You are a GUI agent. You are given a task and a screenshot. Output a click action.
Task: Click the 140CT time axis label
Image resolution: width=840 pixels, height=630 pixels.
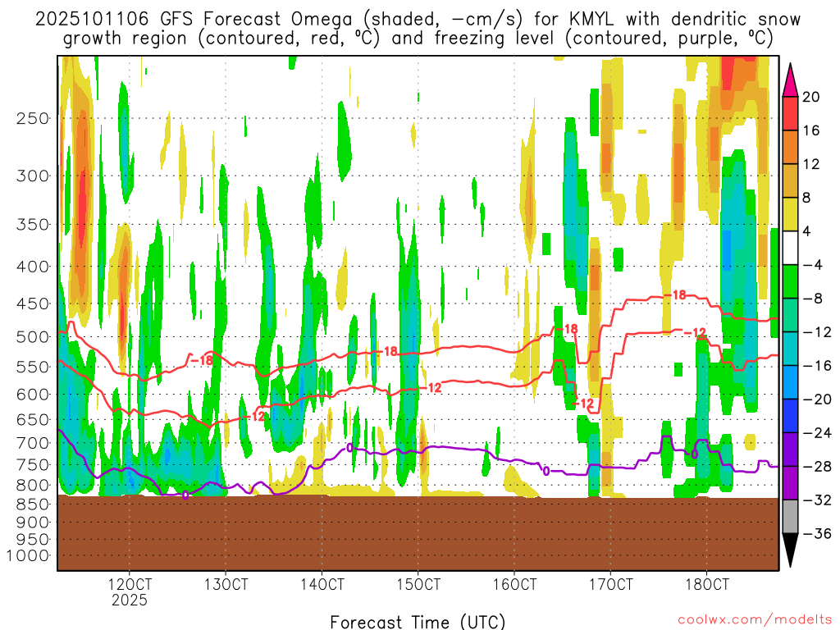pyautogui.click(x=322, y=584)
